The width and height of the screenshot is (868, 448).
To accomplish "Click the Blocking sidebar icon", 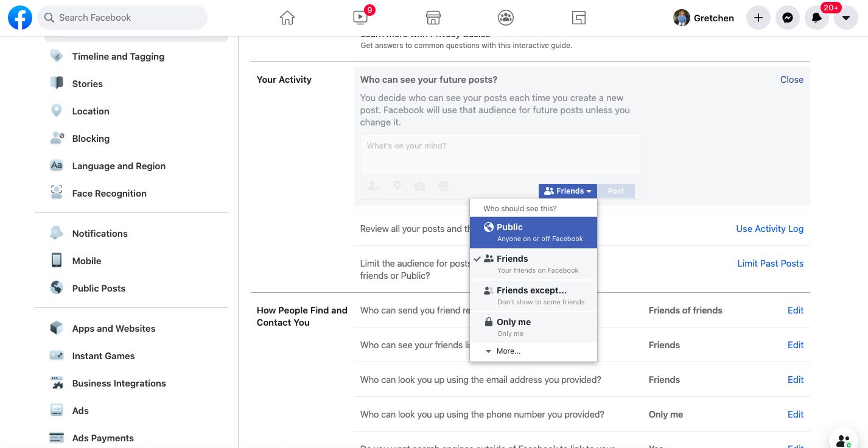I will (57, 138).
